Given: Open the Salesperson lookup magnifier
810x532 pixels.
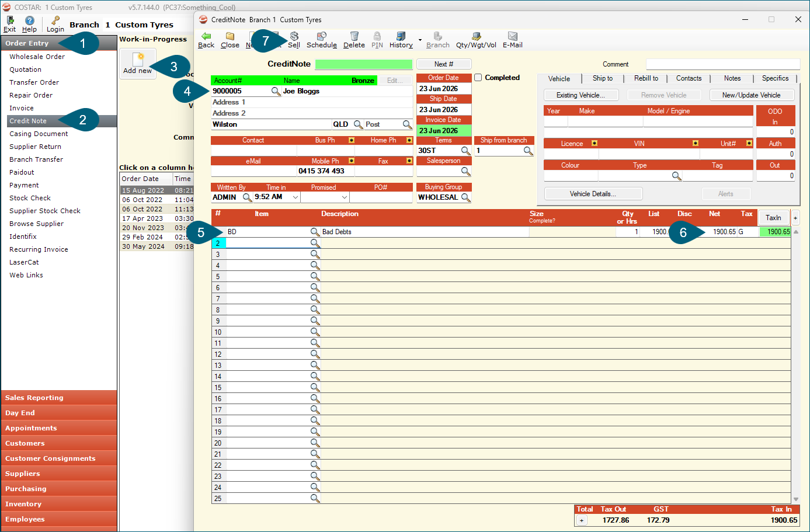Looking at the screenshot, I should (x=465, y=171).
